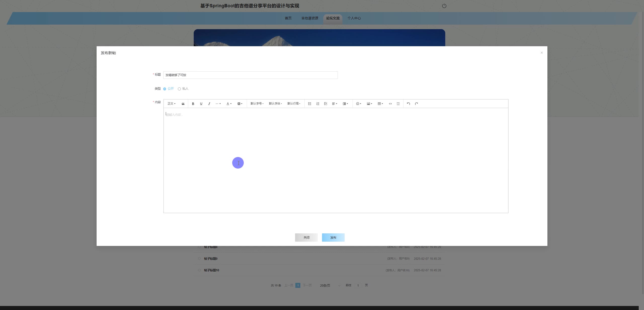Open the 默认字体 font family dropdown
Image resolution: width=644 pixels, height=310 pixels.
coord(275,104)
